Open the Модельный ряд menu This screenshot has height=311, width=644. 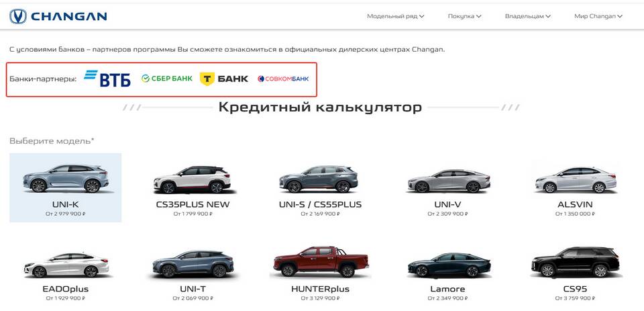tap(396, 16)
